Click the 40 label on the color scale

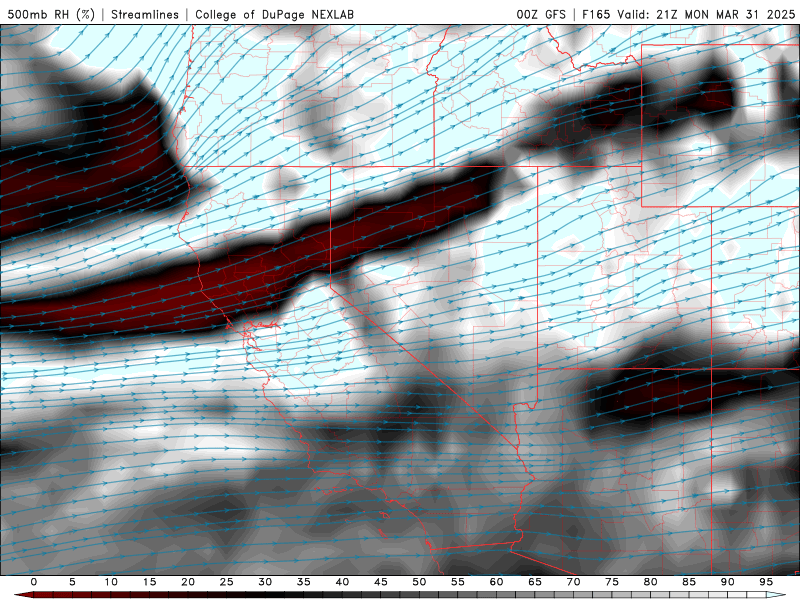point(342,582)
